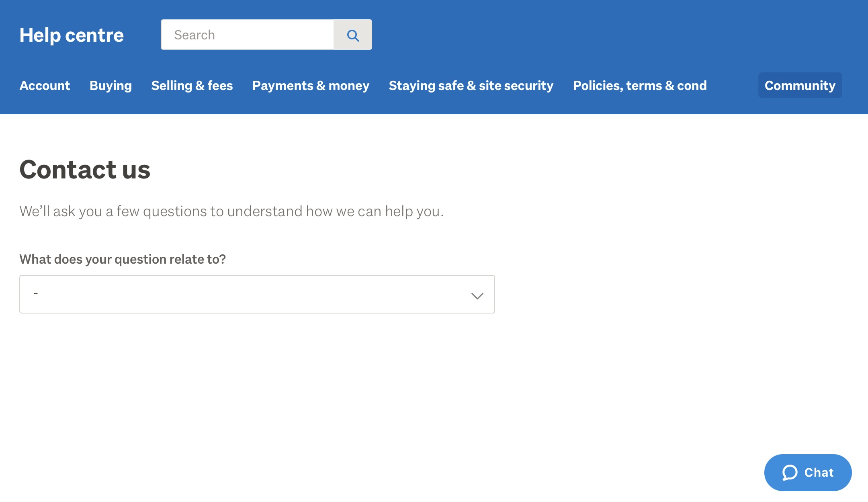The height and width of the screenshot is (502, 868).
Task: Select the Buying navigation item
Action: tap(111, 86)
